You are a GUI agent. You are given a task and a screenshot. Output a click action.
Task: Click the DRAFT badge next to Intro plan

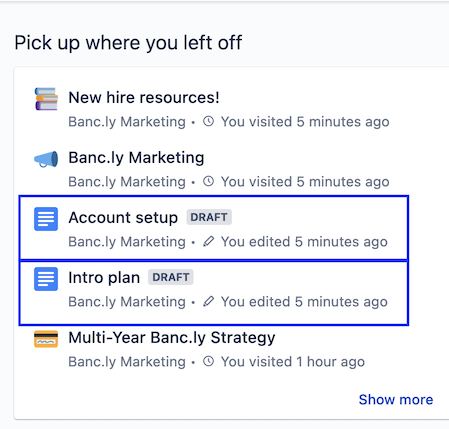click(x=171, y=277)
